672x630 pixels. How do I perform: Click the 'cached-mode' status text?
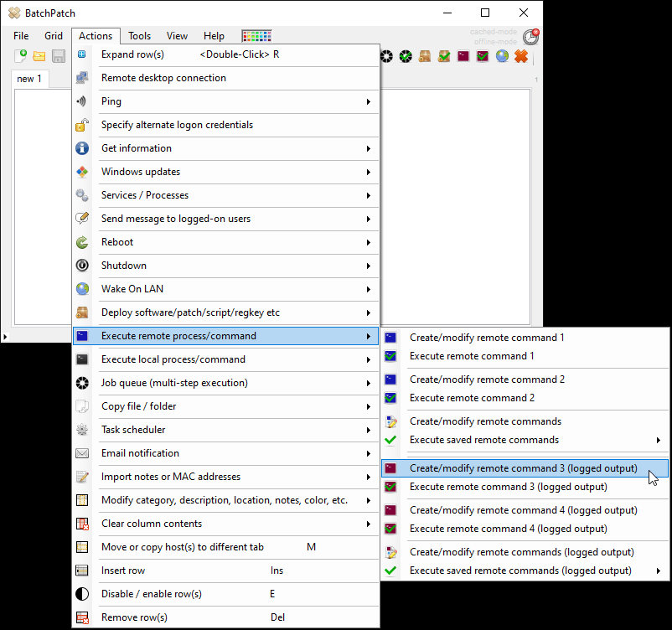tap(494, 32)
